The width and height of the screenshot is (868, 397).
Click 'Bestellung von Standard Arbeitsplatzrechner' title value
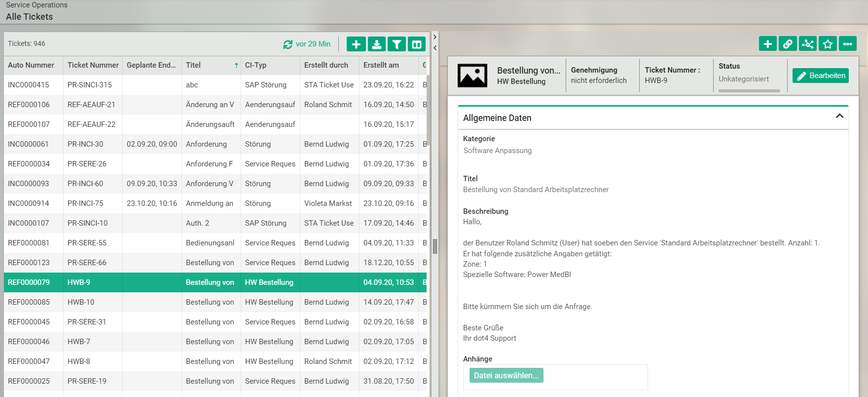pos(536,190)
